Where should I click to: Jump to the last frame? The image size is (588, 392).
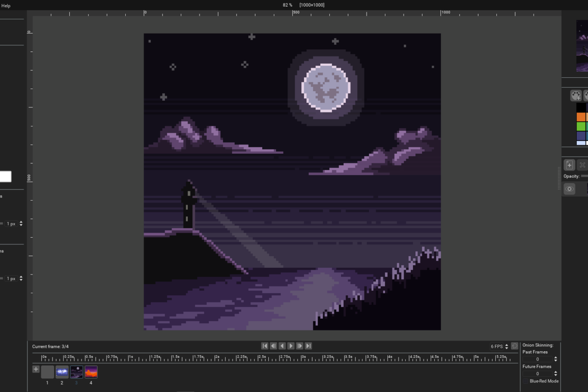click(308, 346)
